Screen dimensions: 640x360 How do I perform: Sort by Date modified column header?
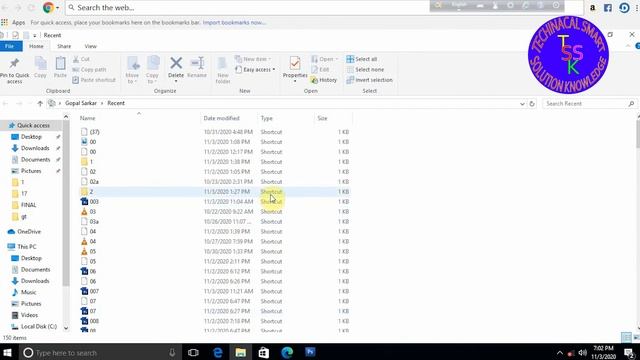pyautogui.click(x=222, y=118)
